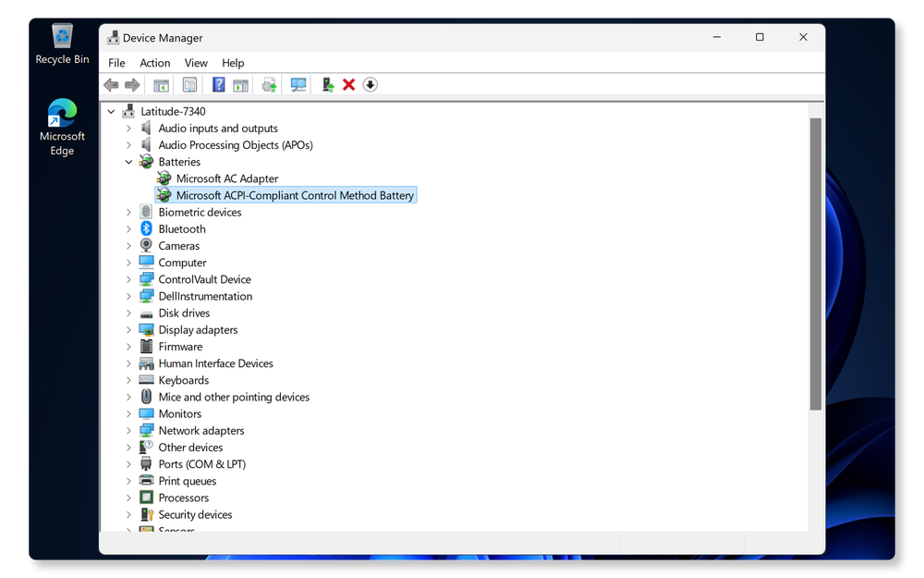Click the vertical scrollbar thumb
This screenshot has height=578, width=924.
point(816,264)
